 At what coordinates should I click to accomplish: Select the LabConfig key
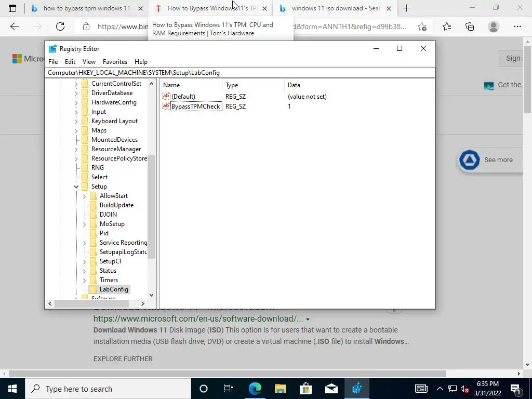coord(114,289)
